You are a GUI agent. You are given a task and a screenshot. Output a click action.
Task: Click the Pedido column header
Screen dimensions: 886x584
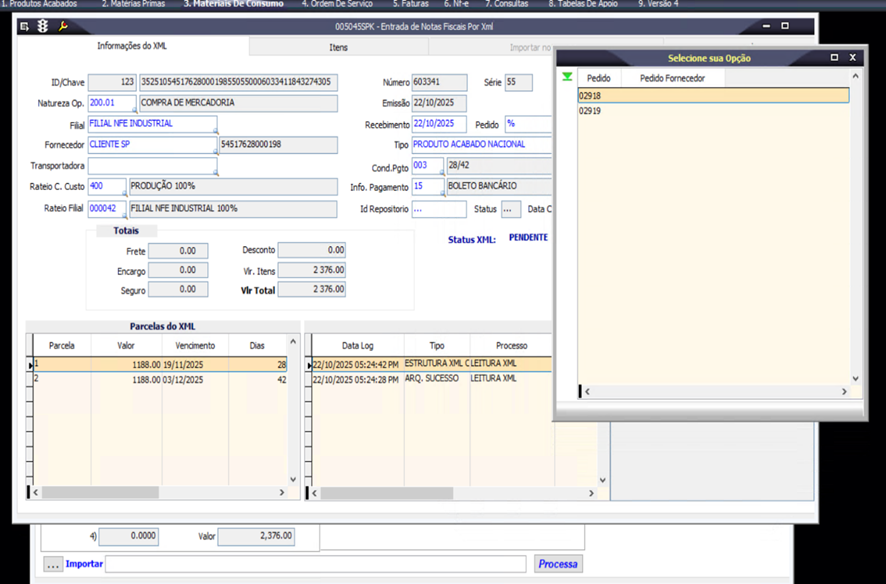[599, 78]
